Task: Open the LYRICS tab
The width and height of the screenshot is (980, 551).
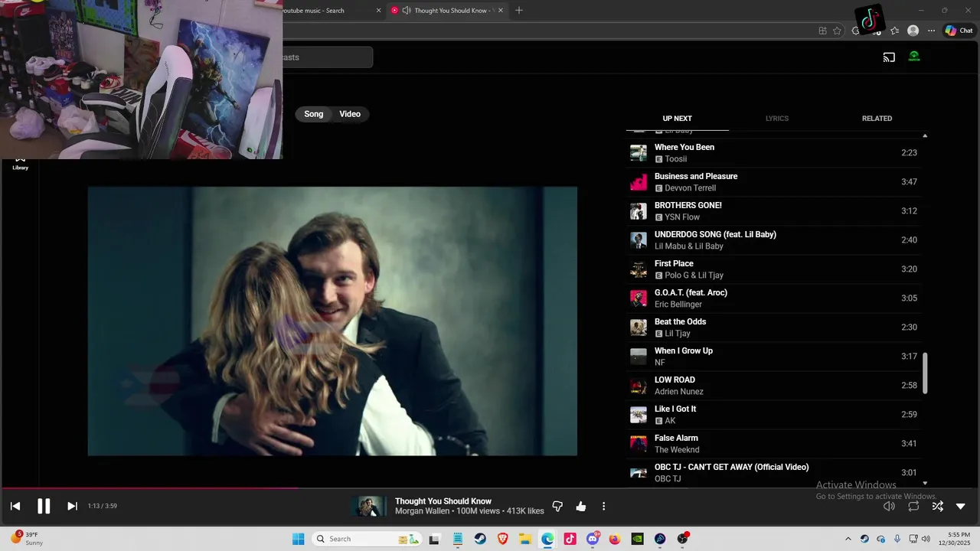Action: (777, 119)
